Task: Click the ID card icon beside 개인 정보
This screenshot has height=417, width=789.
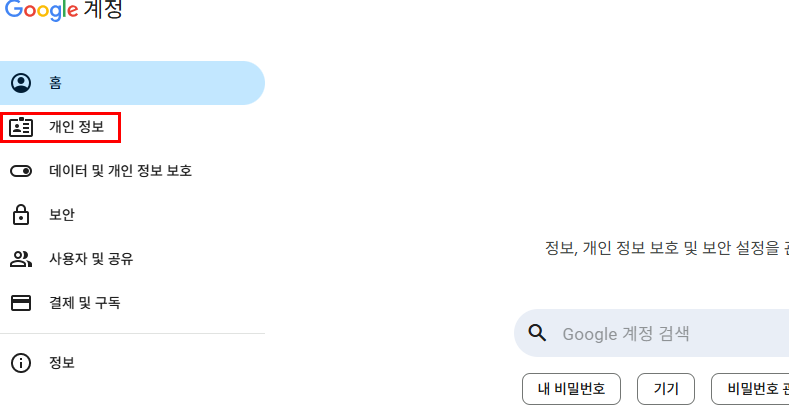Action: click(21, 127)
